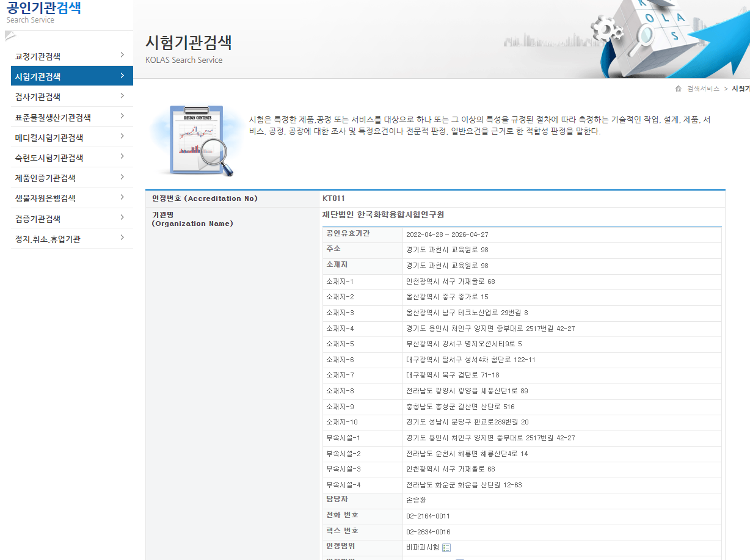The height and width of the screenshot is (560, 750).
Task: Click the validity period 2022-04-28 ~ 2026-04-27
Action: [447, 235]
